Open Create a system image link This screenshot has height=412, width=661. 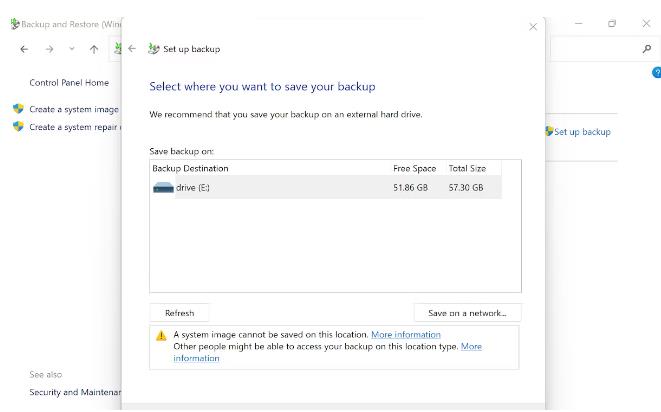coord(74,109)
